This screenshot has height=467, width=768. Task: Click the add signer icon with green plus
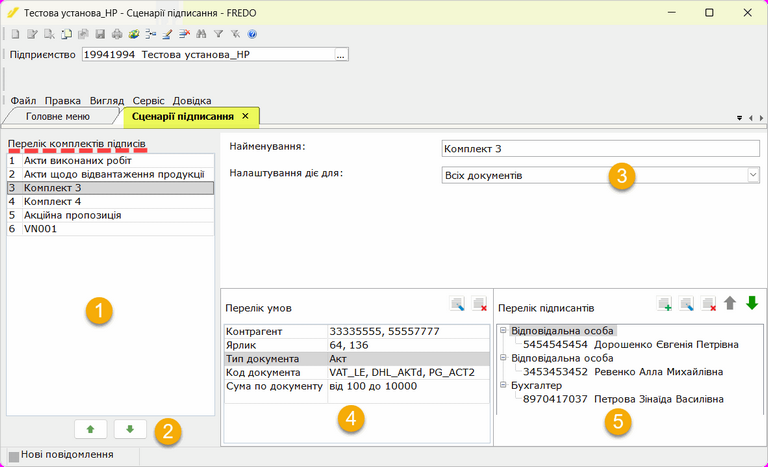click(665, 304)
